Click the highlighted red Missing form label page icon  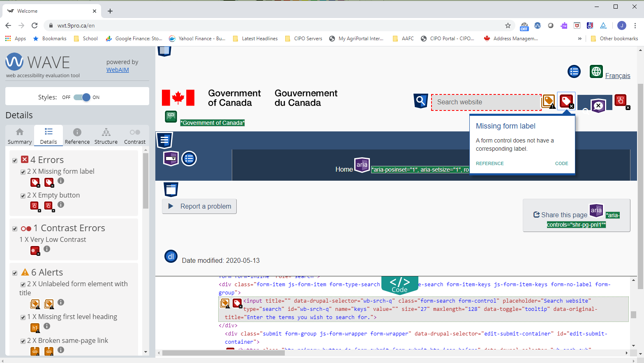point(566,101)
